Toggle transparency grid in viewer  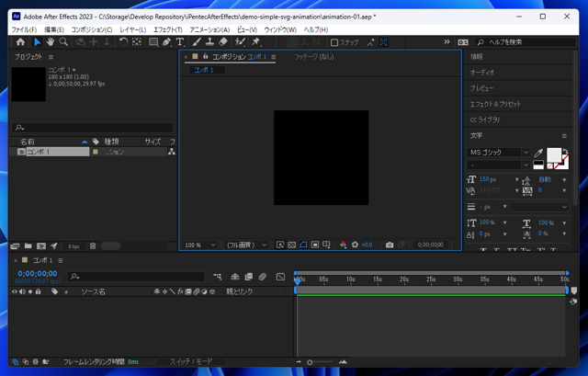pyautogui.click(x=292, y=245)
